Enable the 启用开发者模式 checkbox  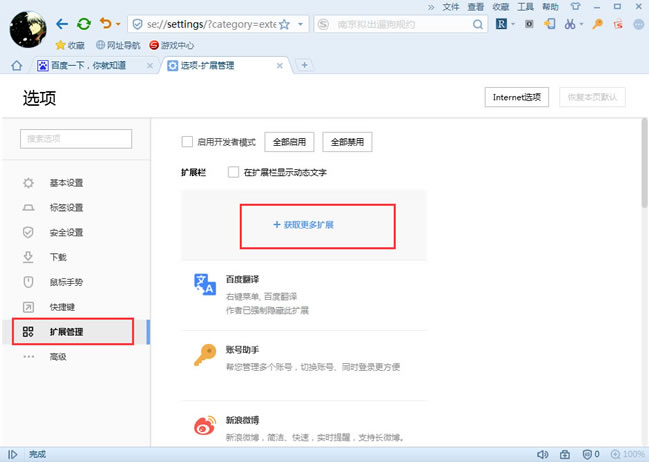187,142
